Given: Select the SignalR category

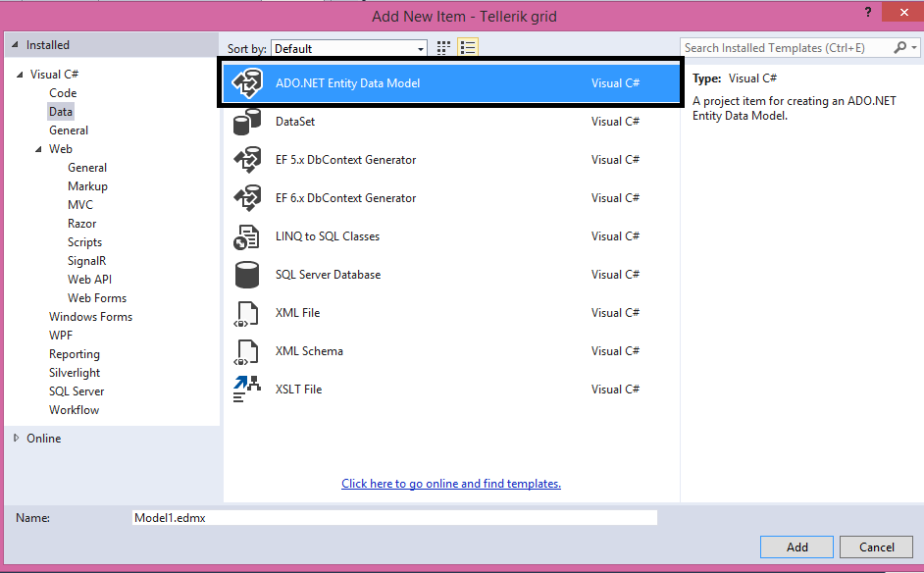Looking at the screenshot, I should [x=87, y=261].
